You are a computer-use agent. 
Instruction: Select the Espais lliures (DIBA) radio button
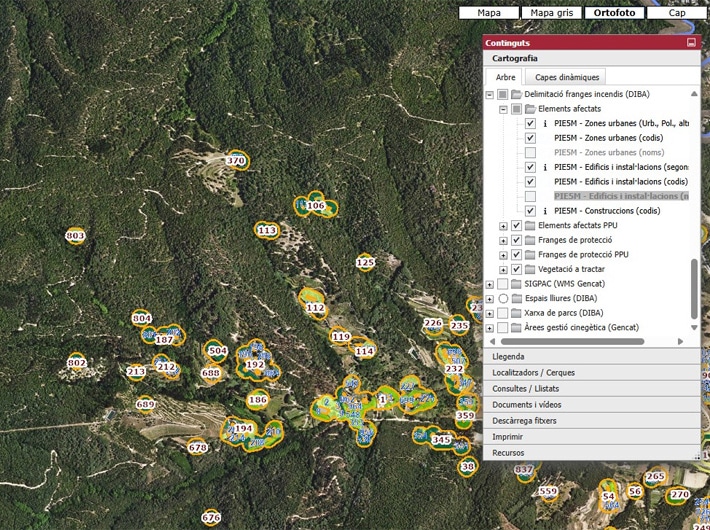click(502, 299)
